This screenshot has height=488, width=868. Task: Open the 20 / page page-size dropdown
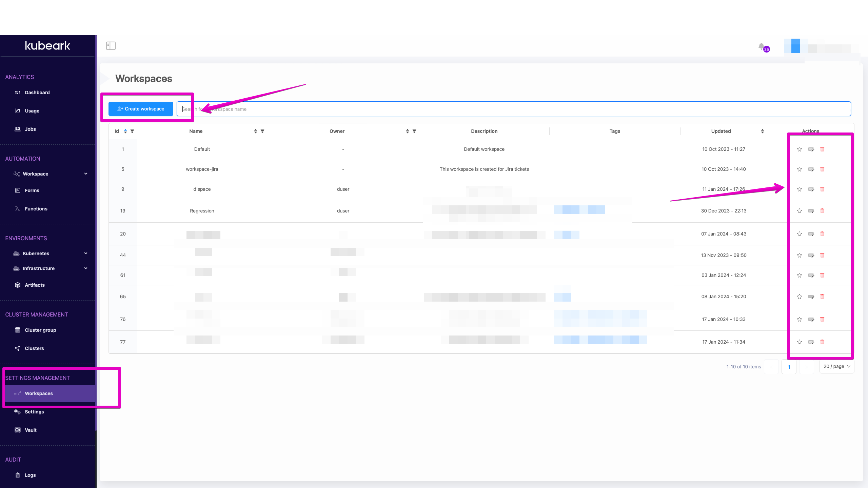tap(837, 366)
